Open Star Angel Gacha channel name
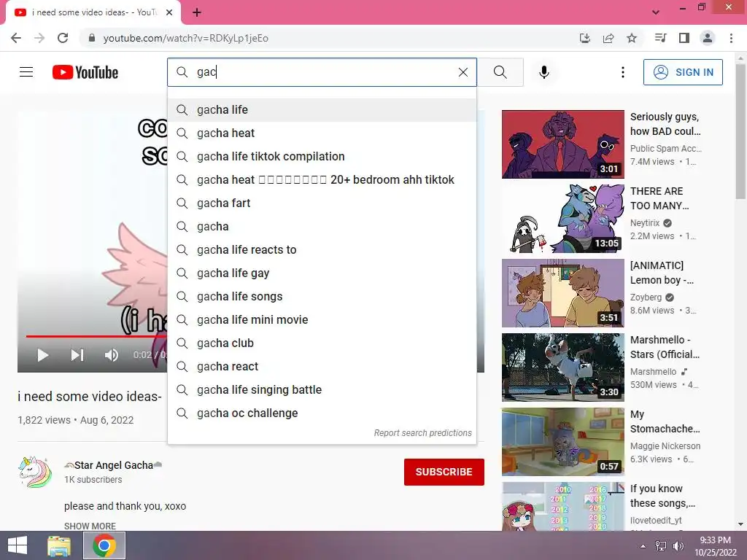The width and height of the screenshot is (747, 560). (113, 465)
